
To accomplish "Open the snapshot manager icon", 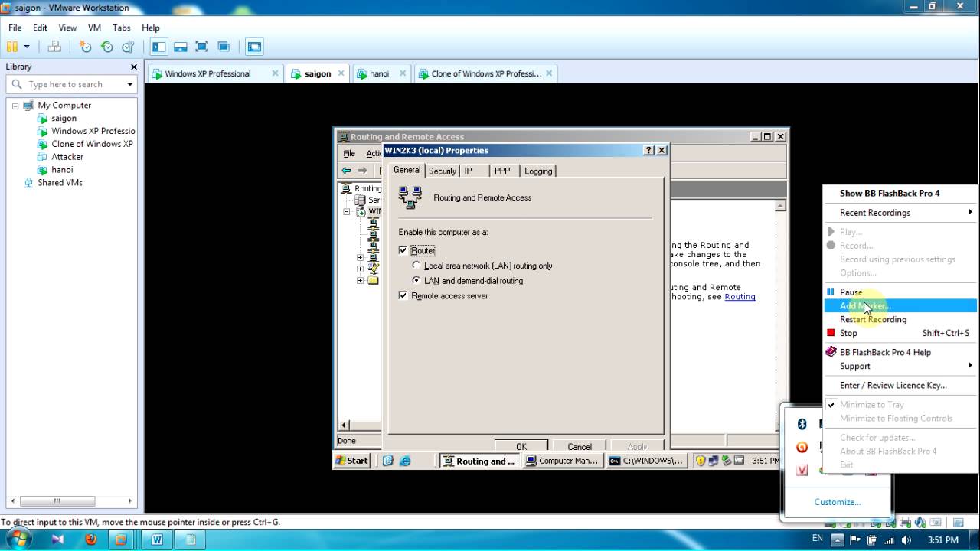I will pyautogui.click(x=128, y=47).
